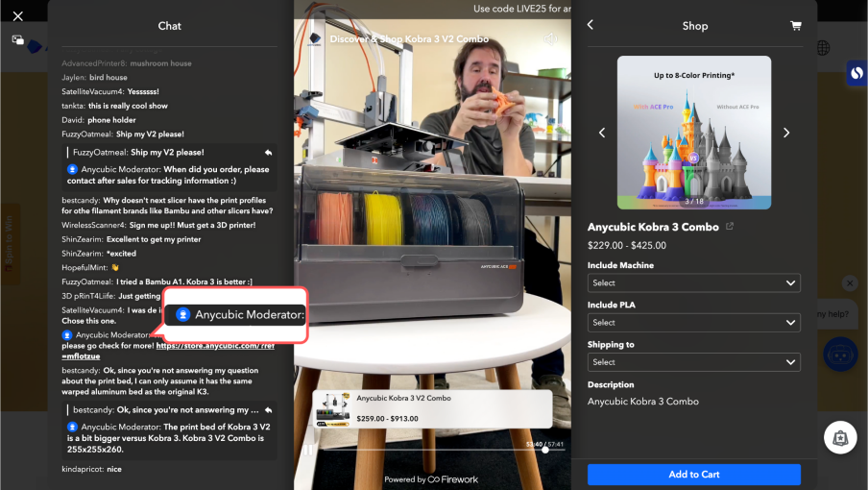The height and width of the screenshot is (490, 868).
Task: Open the shopping cart icon in the Shop header
Action: click(x=795, y=26)
